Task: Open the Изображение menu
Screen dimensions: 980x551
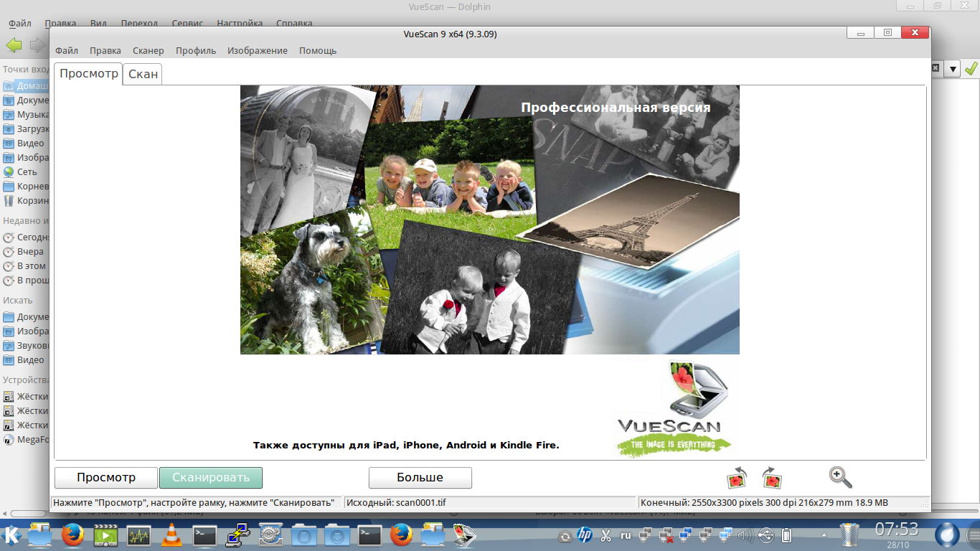Action: tap(258, 50)
